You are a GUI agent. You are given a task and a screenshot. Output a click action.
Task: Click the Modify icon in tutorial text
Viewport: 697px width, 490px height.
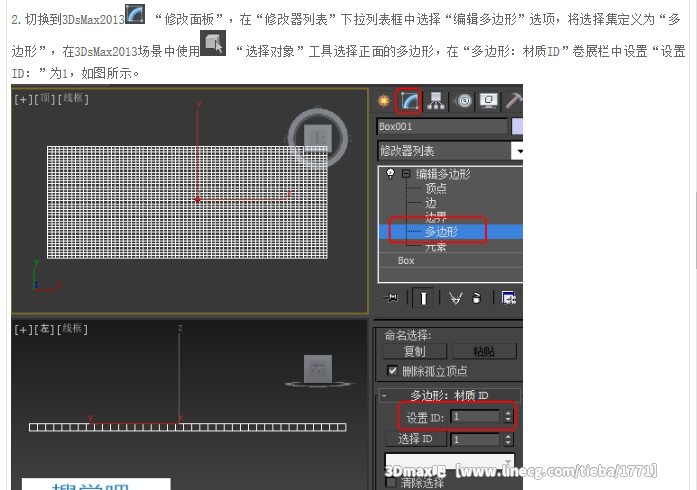[x=135, y=13]
